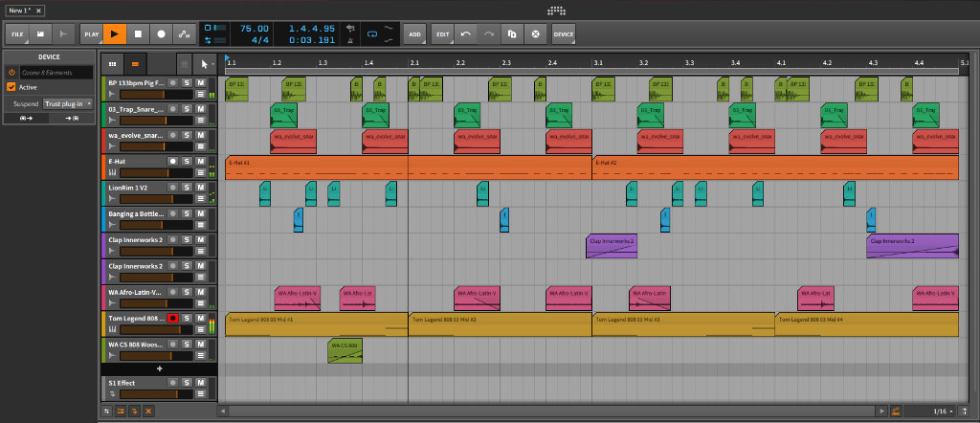Mute the 03_Trap_Snare track
The height and width of the screenshot is (423, 980).
point(201,109)
